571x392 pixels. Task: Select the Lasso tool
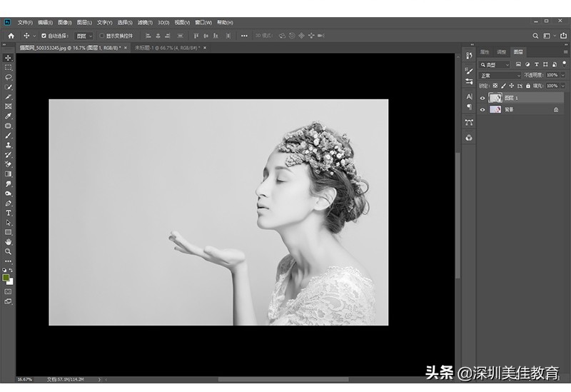[8, 77]
